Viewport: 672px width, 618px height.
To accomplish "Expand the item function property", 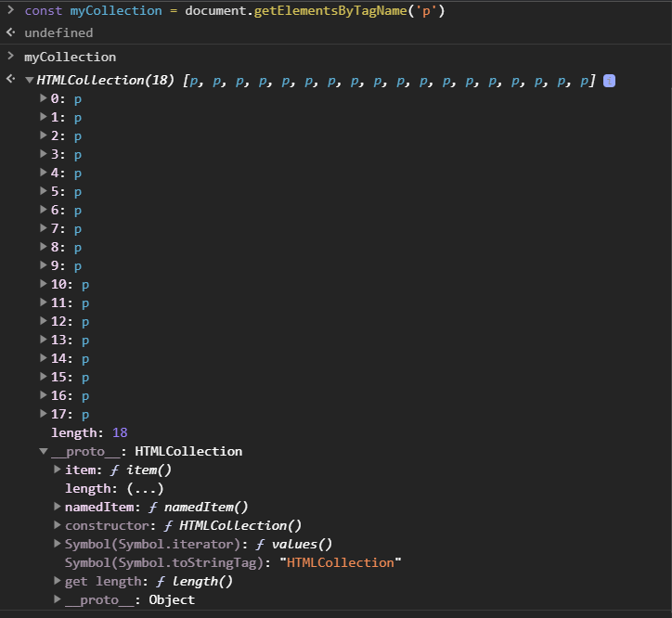I will tap(58, 470).
